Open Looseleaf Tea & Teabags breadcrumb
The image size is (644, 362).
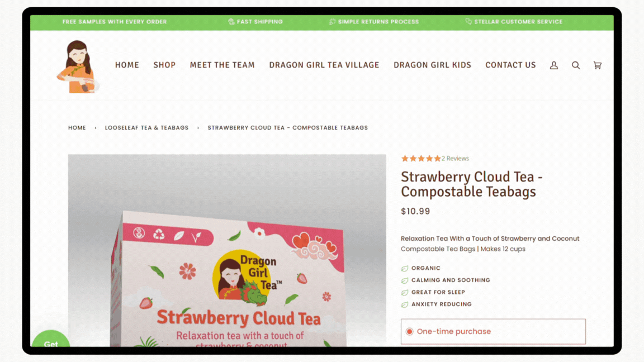[x=146, y=127]
